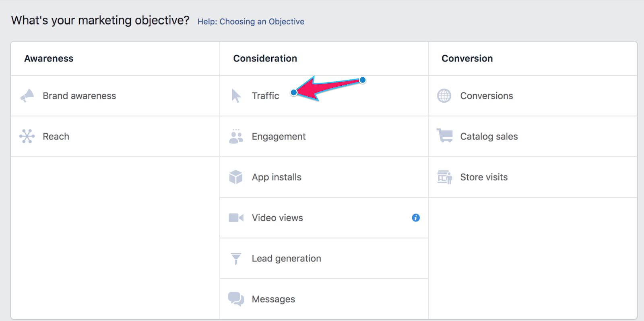Choose the Reach objective label
Viewport: 644px width, 321px height.
[56, 137]
